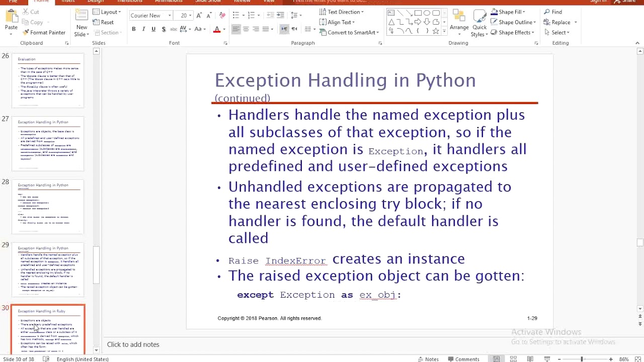Pick the triangle shape in gallery
Screen dimensions: 644x362
[x=391, y=22]
